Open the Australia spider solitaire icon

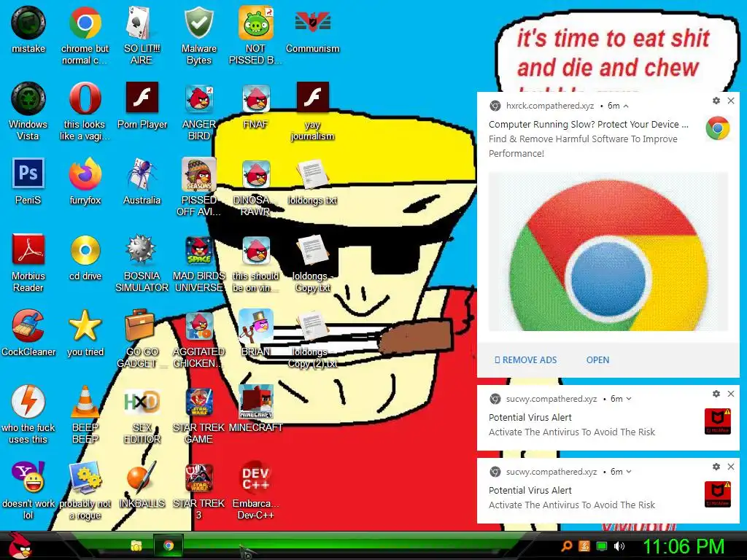tap(142, 174)
